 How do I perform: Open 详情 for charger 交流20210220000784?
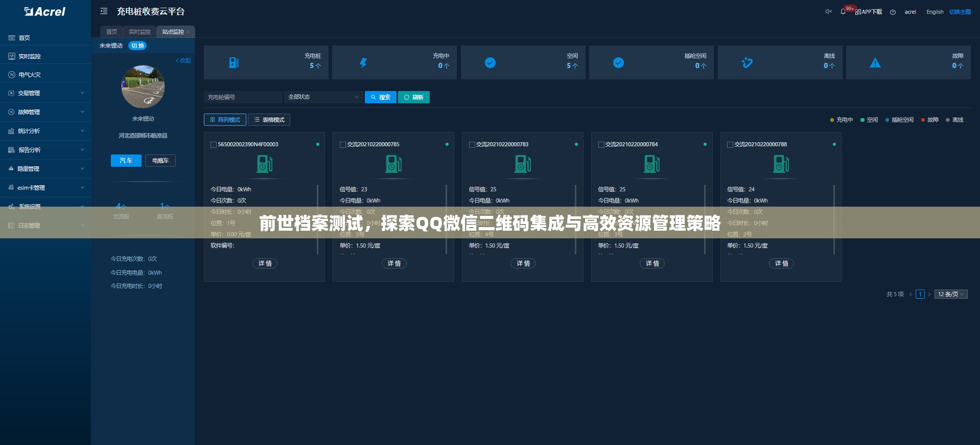click(x=652, y=263)
